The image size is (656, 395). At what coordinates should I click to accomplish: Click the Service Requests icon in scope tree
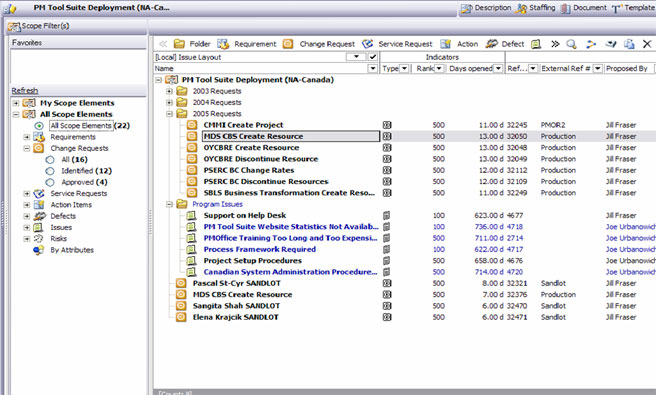[39, 193]
